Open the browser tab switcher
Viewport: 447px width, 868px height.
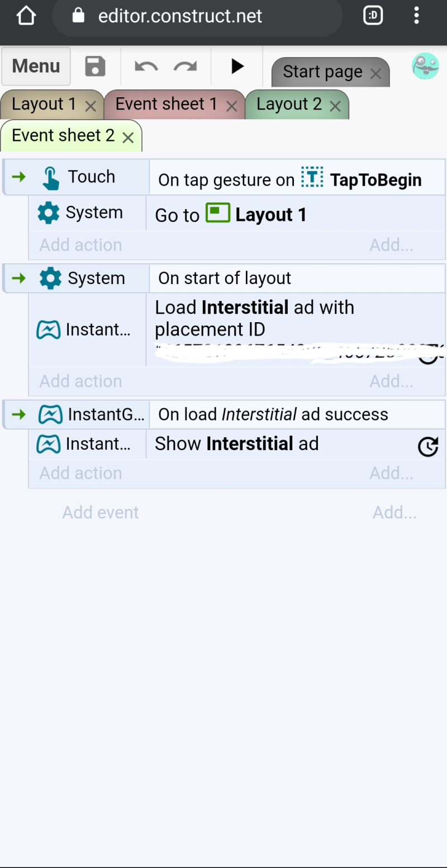point(373,16)
